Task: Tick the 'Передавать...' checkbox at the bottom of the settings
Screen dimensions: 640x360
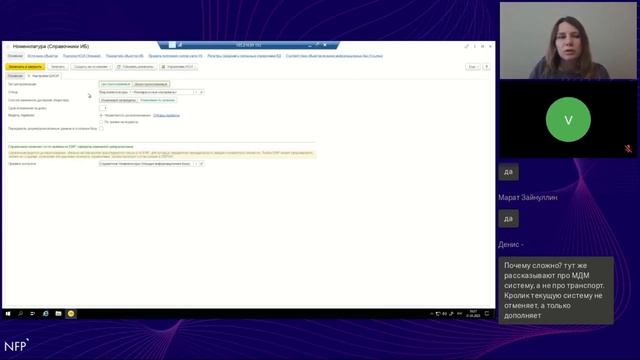Action: point(101,129)
